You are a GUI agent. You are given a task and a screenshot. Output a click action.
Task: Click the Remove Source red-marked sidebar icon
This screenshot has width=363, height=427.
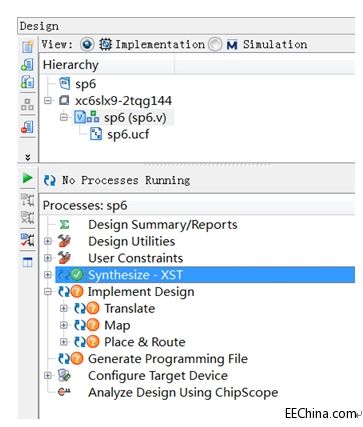point(27,127)
